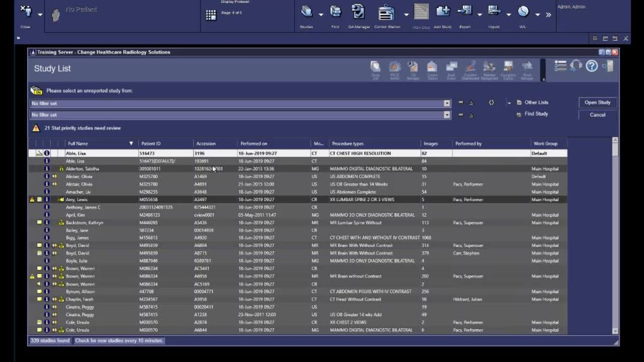Open dropdown arrow next to Control Station

[406, 15]
